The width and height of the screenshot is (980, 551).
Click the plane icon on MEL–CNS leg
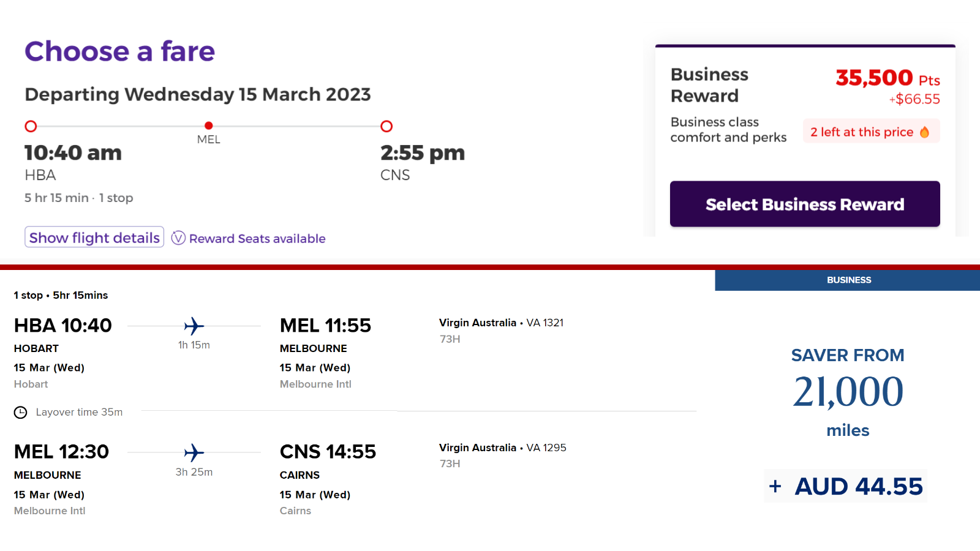[x=194, y=452]
